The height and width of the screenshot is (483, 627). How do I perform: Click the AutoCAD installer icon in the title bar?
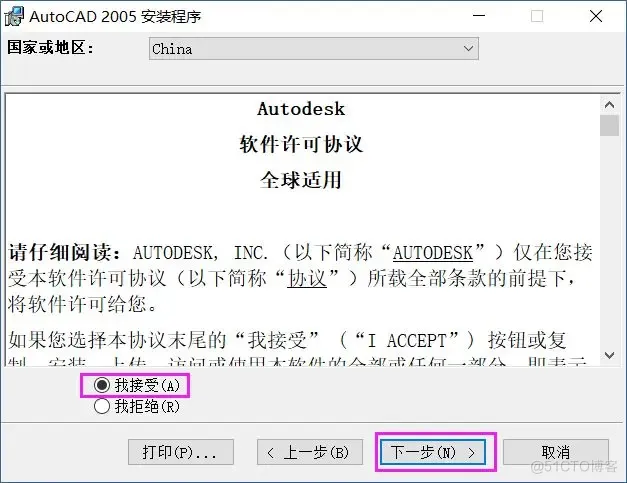tap(14, 17)
